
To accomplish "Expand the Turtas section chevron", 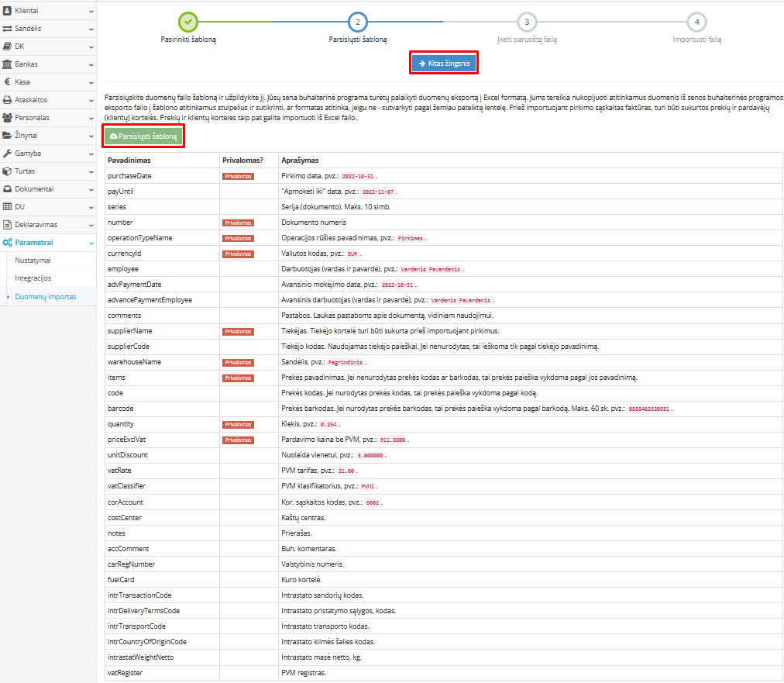I will tap(91, 171).
